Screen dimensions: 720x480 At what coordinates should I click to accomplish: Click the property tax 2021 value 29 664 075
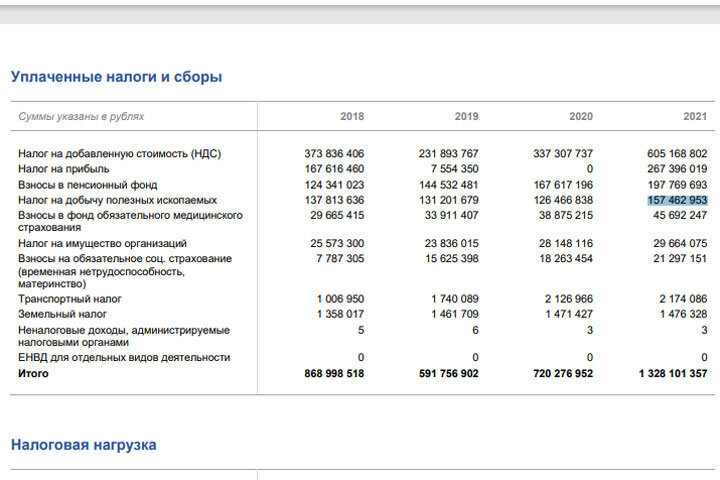[680, 243]
